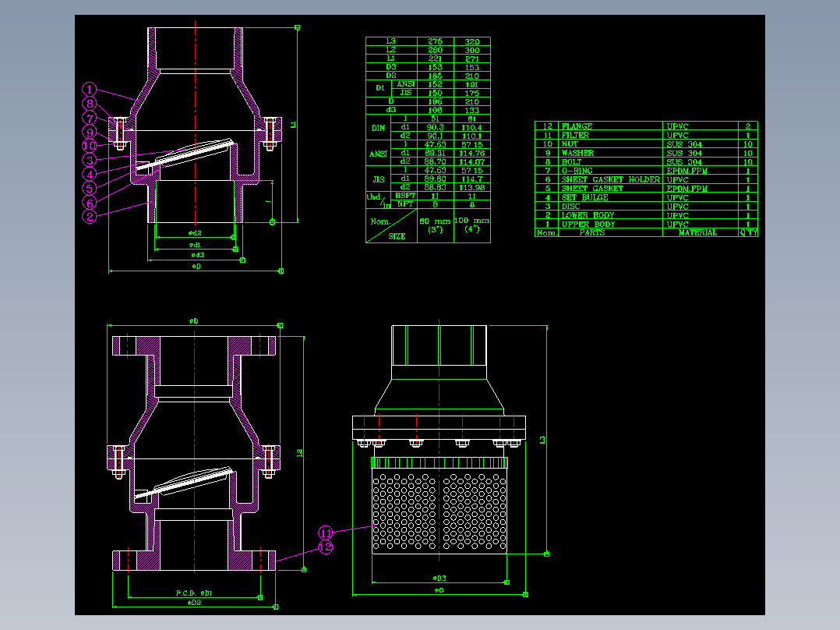
Task: Select the LOWER BODY entry
Action: tap(588, 215)
